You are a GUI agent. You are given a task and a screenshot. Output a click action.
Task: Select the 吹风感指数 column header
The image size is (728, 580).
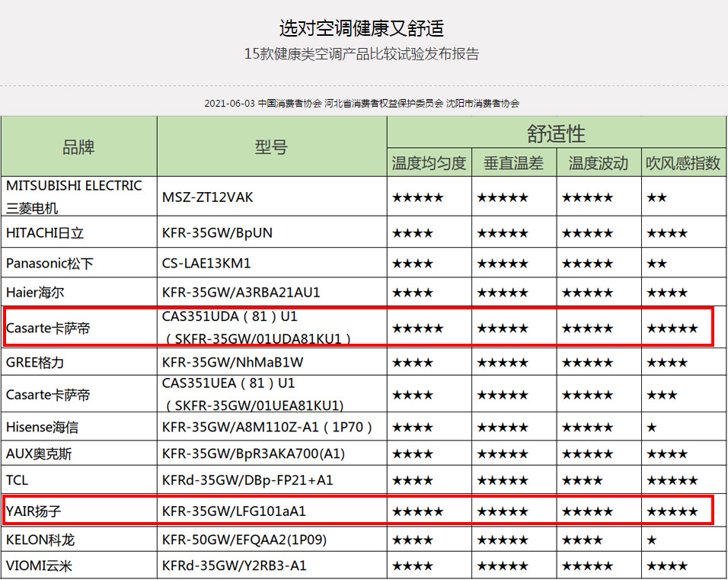(683, 163)
